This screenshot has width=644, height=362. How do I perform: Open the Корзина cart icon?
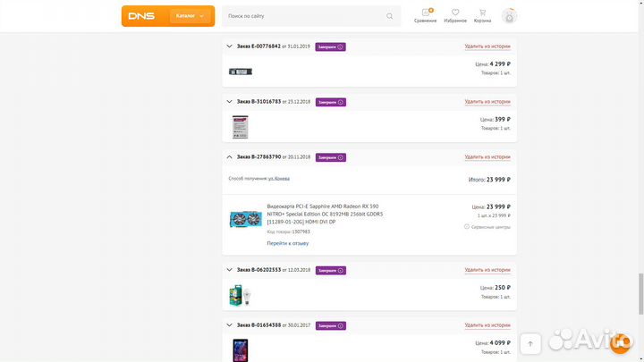(483, 15)
